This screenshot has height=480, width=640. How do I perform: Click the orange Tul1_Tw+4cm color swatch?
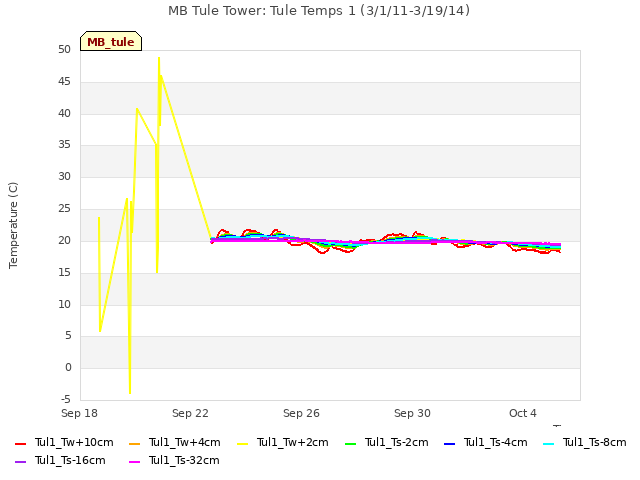pyautogui.click(x=134, y=443)
